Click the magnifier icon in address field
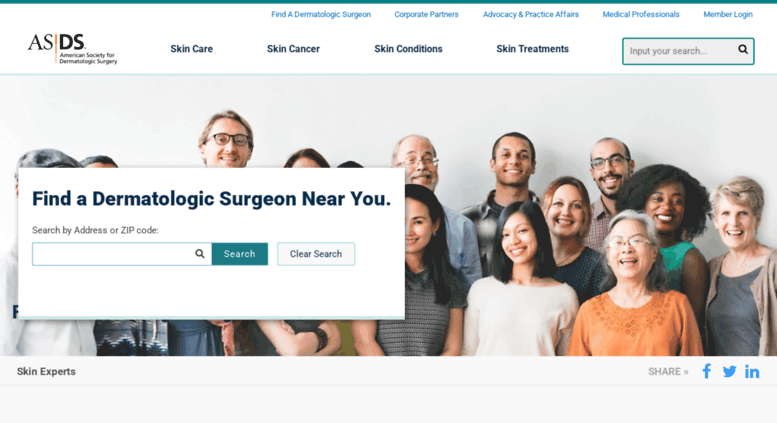The height and width of the screenshot is (423, 777). tap(200, 254)
